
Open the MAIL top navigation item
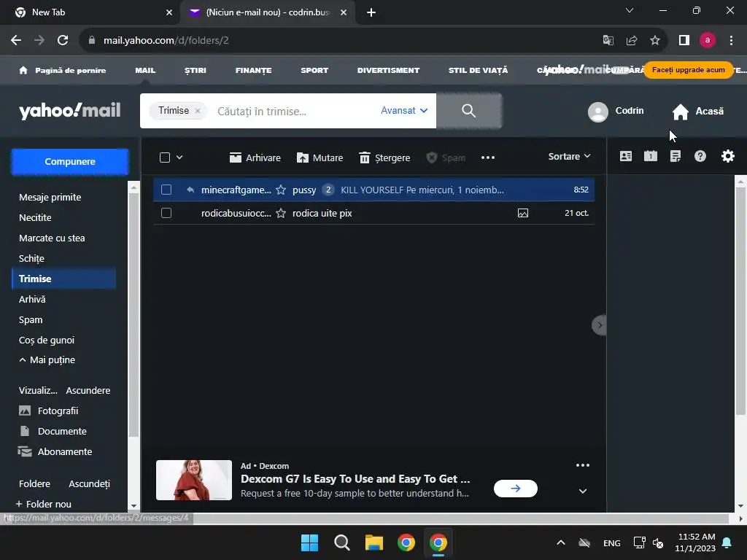click(145, 71)
